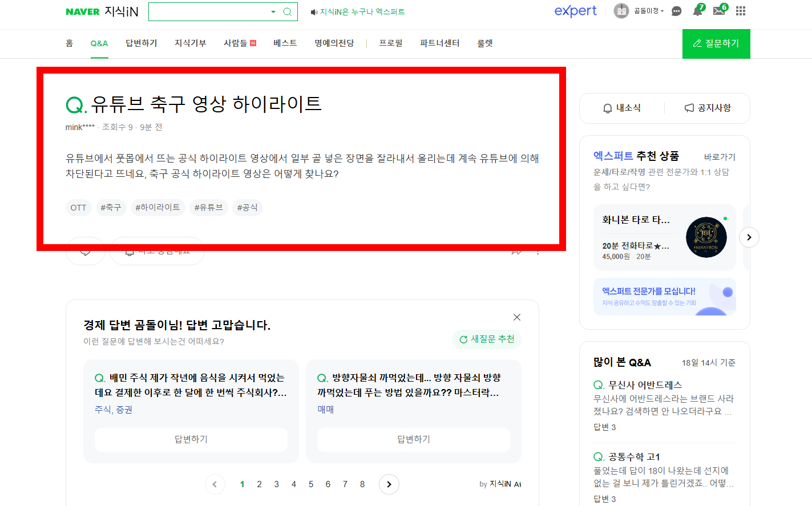Click the previous page arrow in pagination

[215, 484]
